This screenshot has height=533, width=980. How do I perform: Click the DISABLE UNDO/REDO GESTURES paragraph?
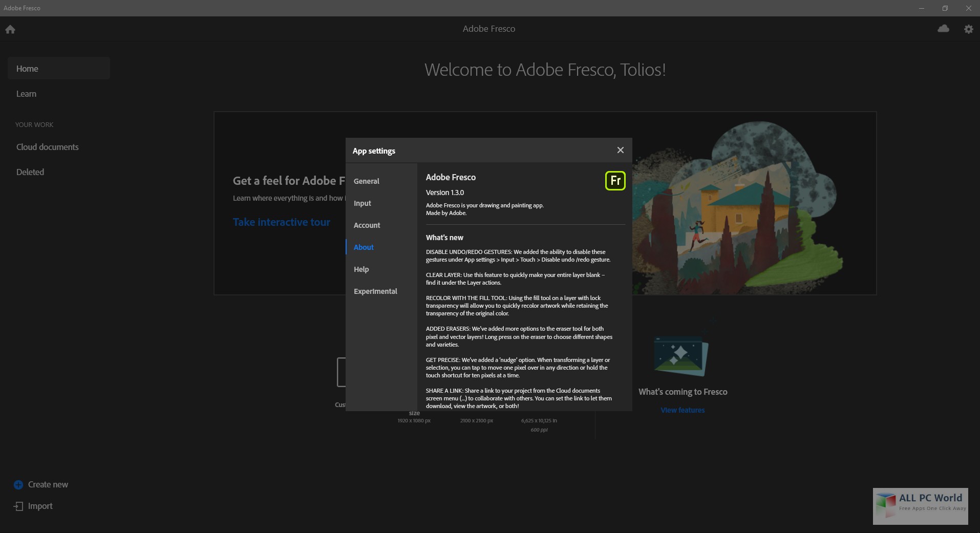(518, 256)
